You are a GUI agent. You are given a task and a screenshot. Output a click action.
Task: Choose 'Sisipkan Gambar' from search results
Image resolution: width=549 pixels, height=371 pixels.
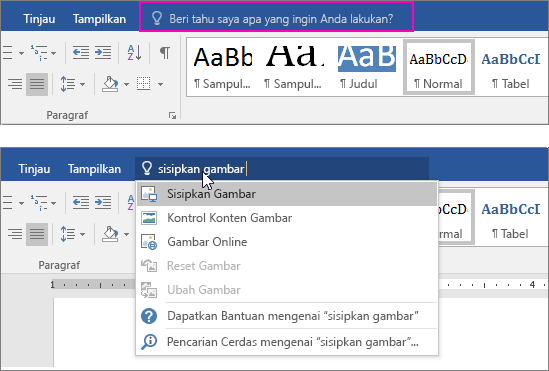(x=287, y=194)
